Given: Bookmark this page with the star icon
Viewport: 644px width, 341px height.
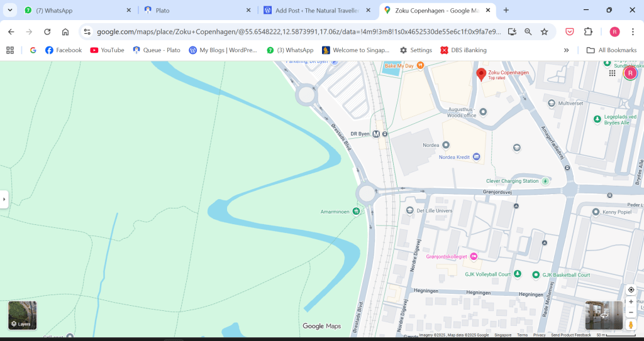Looking at the screenshot, I should [545, 32].
